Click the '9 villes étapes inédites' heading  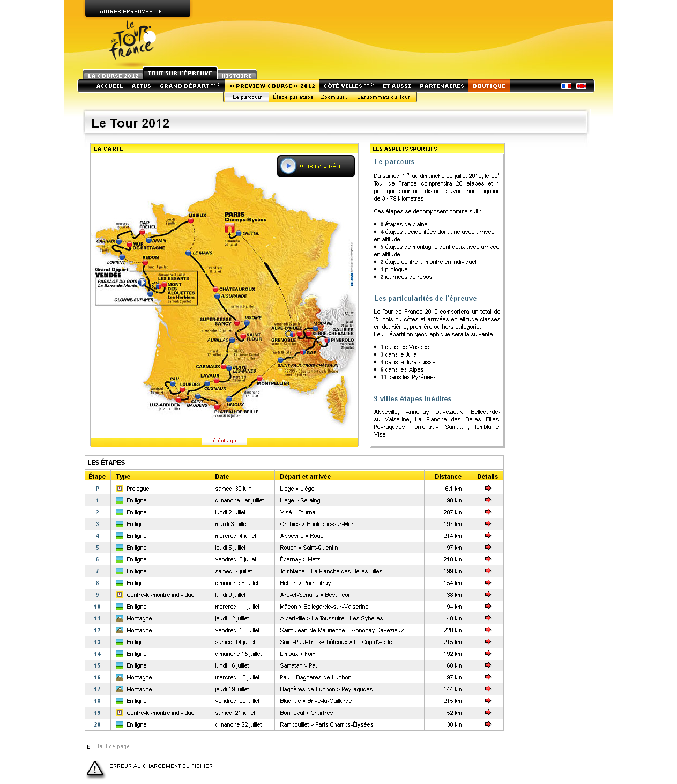pyautogui.click(x=413, y=398)
